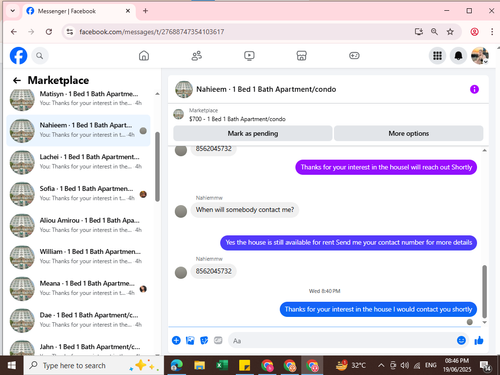
Task: Open Facebook home via the logo
Action: pyautogui.click(x=18, y=55)
